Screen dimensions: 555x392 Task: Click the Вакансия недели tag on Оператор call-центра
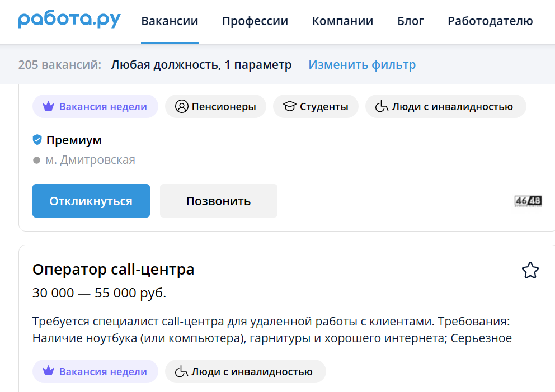pos(95,371)
